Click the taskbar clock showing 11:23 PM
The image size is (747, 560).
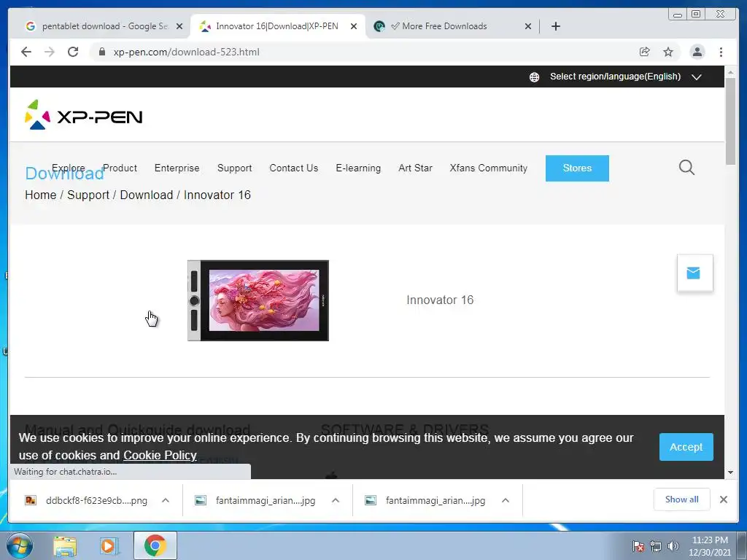tap(709, 546)
